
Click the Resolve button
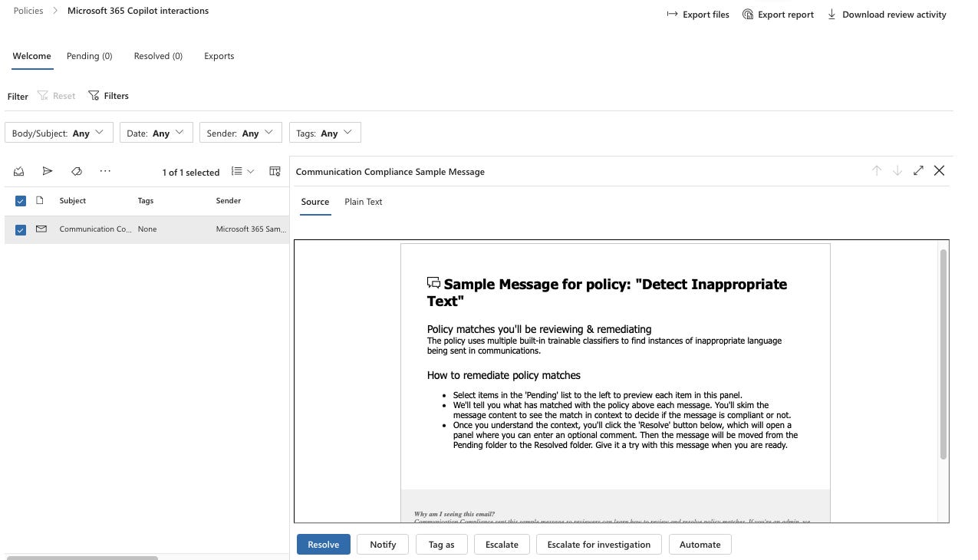(x=324, y=545)
